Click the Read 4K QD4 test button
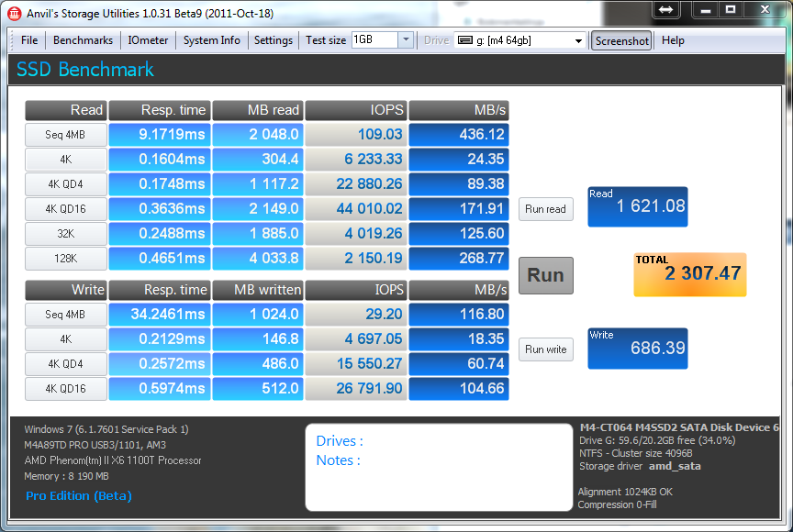The width and height of the screenshot is (793, 532). (x=66, y=183)
